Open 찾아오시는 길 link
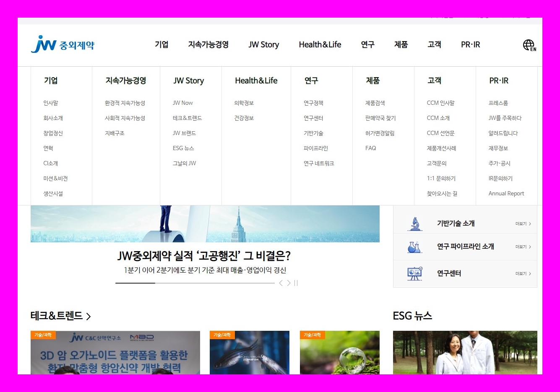 coord(442,194)
